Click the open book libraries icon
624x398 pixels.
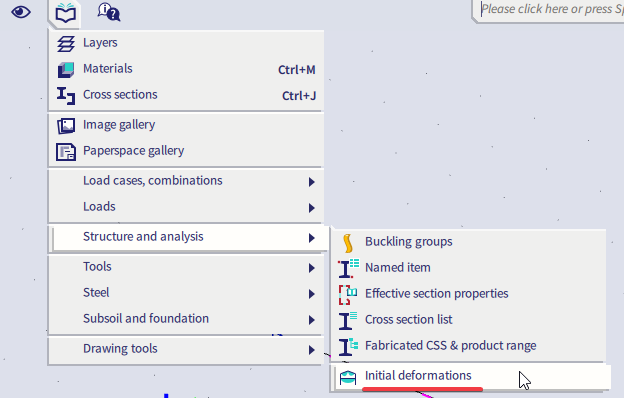point(65,13)
